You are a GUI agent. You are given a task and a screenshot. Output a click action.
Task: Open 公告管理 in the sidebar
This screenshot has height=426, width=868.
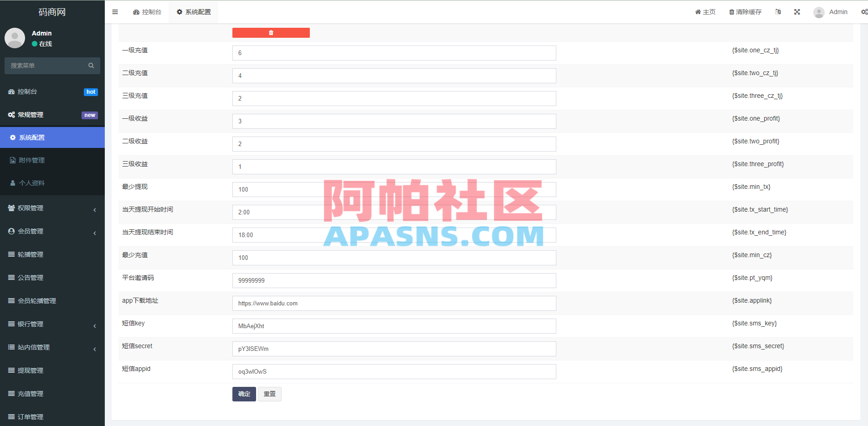coord(52,278)
